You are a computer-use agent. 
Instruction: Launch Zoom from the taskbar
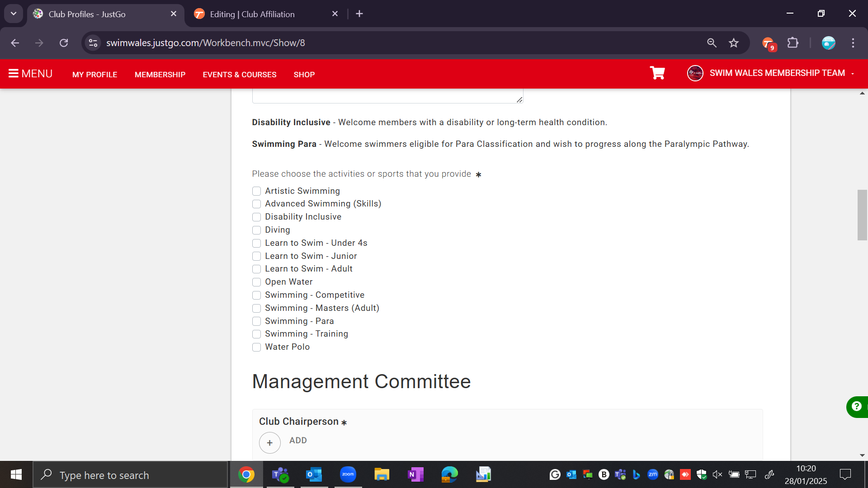[348, 474]
